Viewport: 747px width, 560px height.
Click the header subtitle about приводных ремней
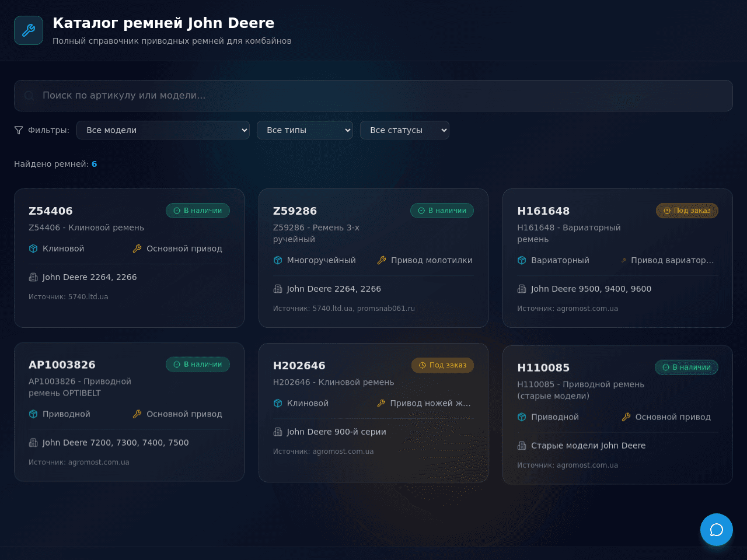[x=172, y=41]
